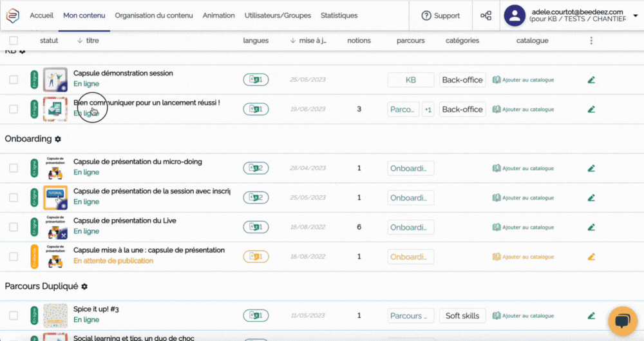This screenshot has height=341, width=644.
Task: Open the chat bubble support widget
Action: click(622, 321)
